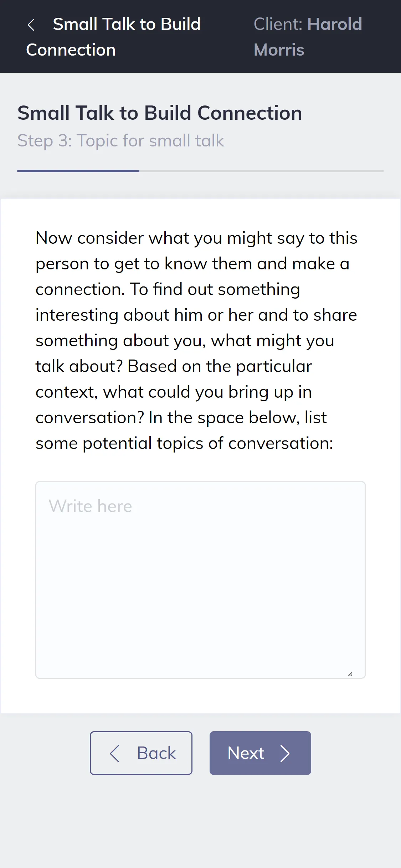Screen dimensions: 401x868
Task: Tap the Next button
Action: 260,753
